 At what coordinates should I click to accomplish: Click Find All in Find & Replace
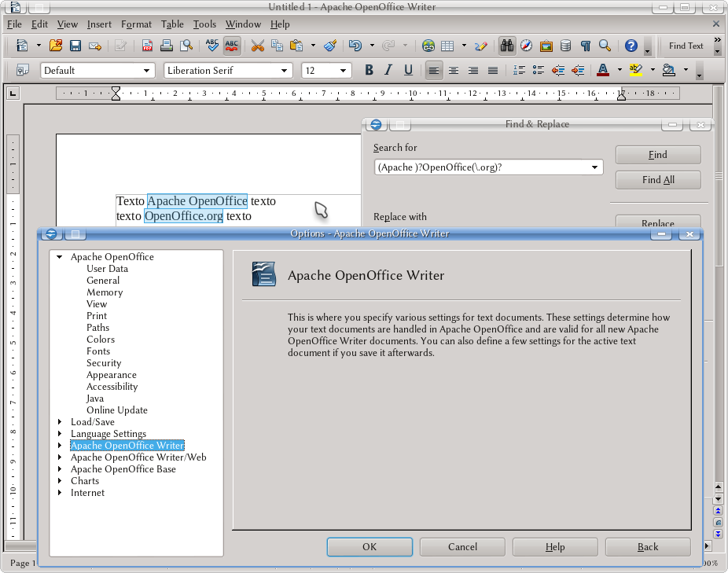[658, 180]
